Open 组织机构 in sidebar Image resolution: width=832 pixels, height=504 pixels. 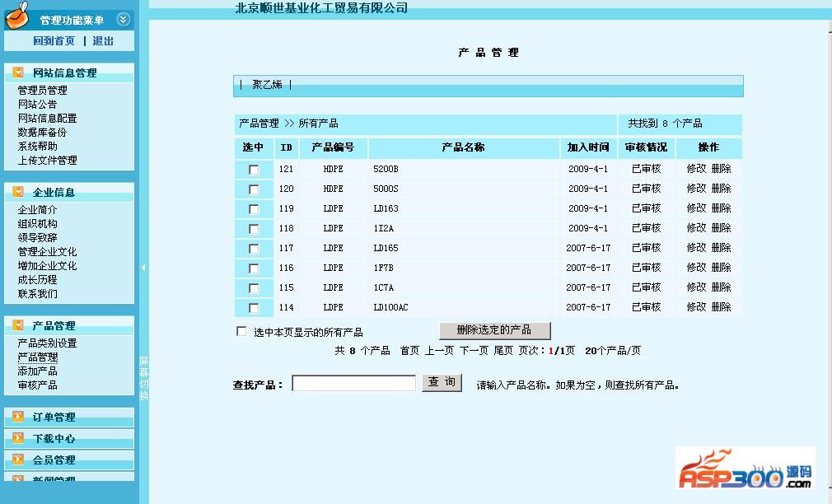pos(37,223)
